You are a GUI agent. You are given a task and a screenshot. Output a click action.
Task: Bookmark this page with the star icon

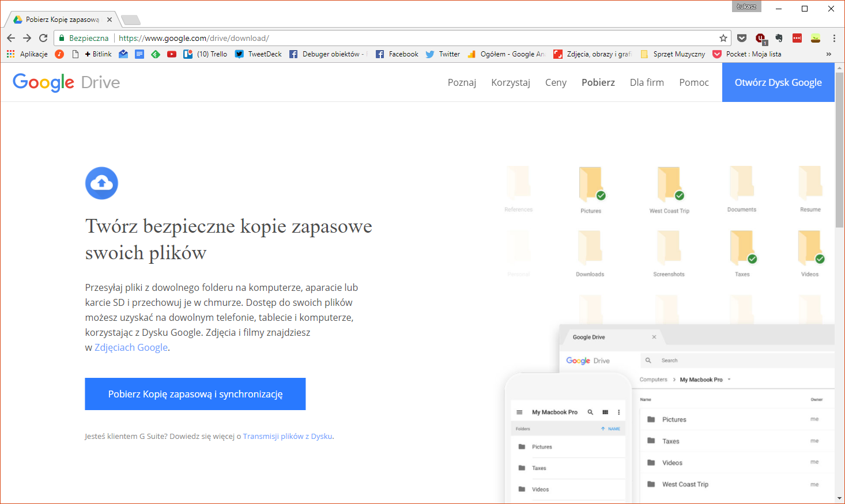[x=723, y=38]
